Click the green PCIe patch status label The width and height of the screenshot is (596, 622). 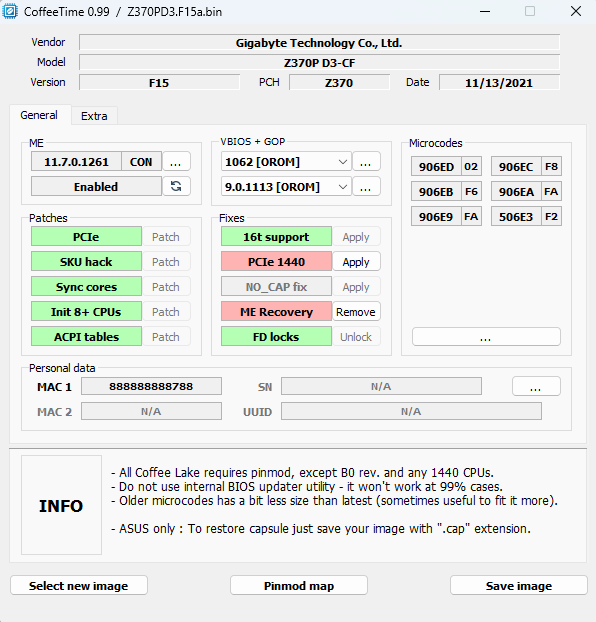(86, 237)
